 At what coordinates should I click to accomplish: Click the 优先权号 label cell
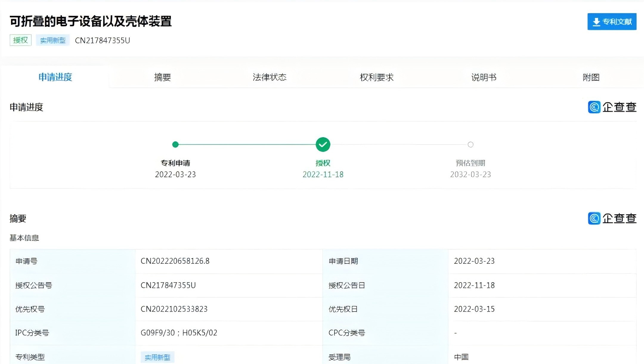[x=73, y=309]
